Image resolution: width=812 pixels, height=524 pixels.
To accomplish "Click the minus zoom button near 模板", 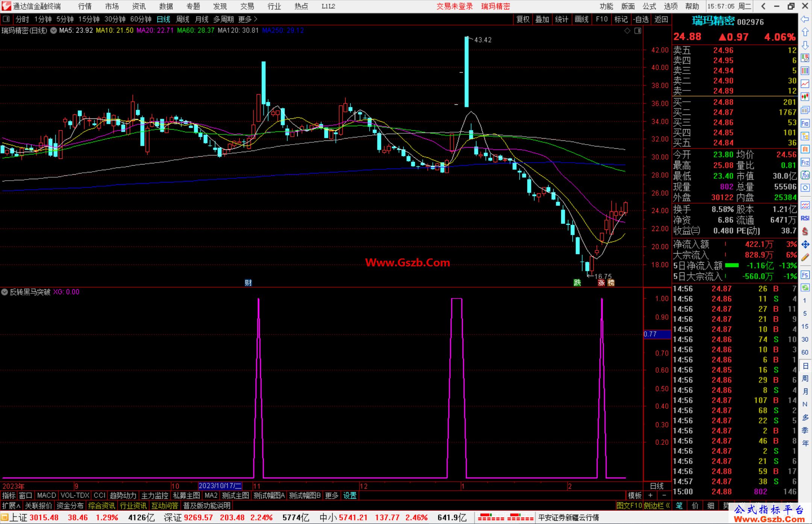I will (x=664, y=495).
